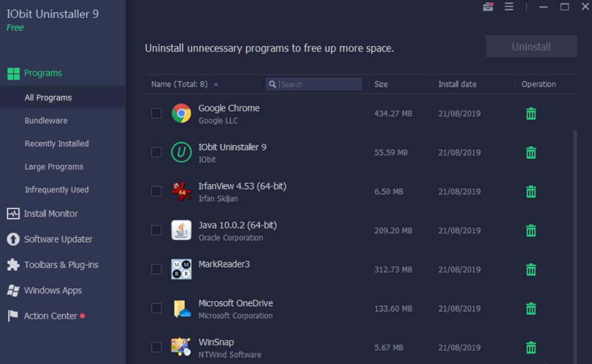Click the trash icon for Google Chrome

[x=531, y=113]
